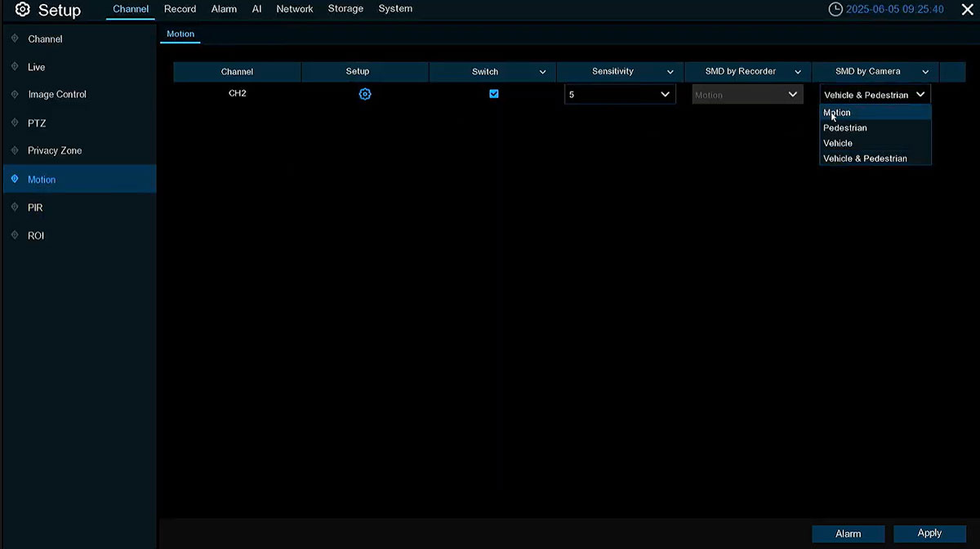Viewport: 980px width, 549px height.
Task: Open the CH2 Sensitivity dropdown
Action: [619, 95]
